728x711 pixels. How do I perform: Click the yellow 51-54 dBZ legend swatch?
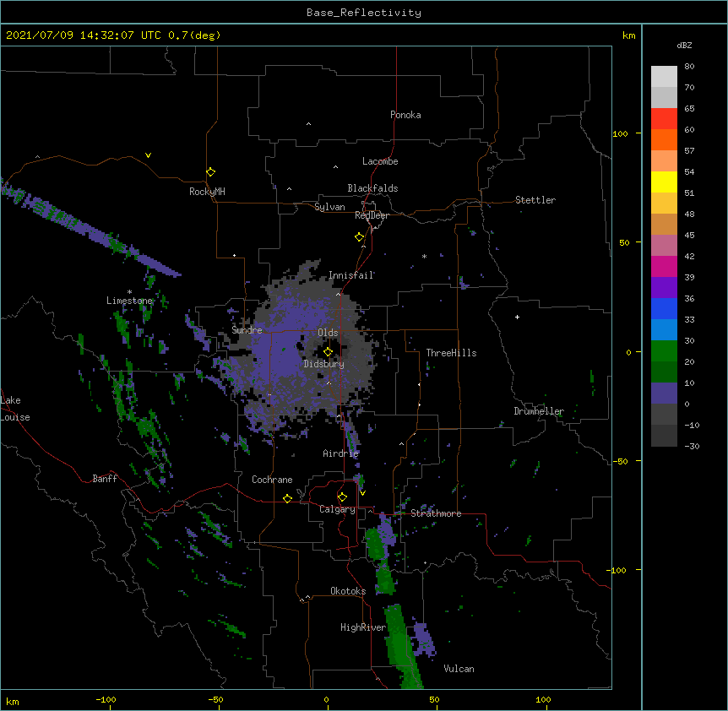pos(664,182)
